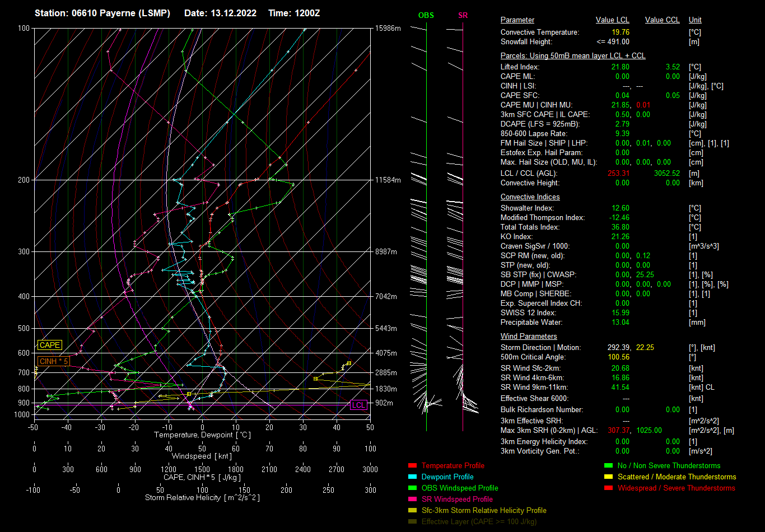This screenshot has height=532, width=765.
Task: Click the red Widespread / Severe Thunderstorms swatch
Action: coord(608,488)
